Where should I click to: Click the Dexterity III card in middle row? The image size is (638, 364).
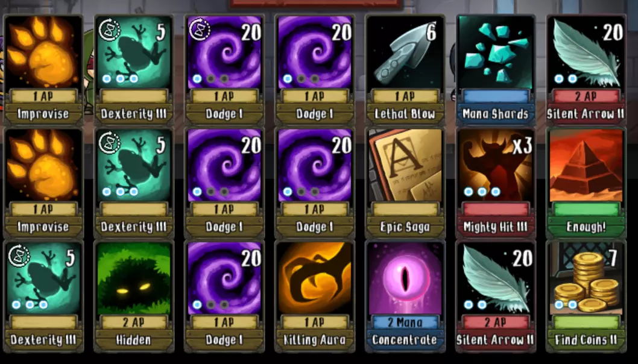coord(133,183)
